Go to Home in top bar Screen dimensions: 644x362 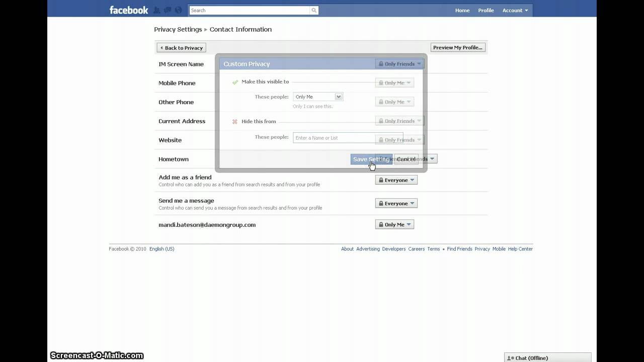point(462,10)
